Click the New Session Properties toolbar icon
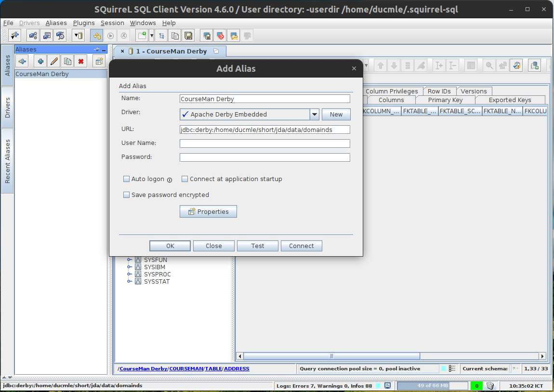554x392 pixels. tap(47, 36)
